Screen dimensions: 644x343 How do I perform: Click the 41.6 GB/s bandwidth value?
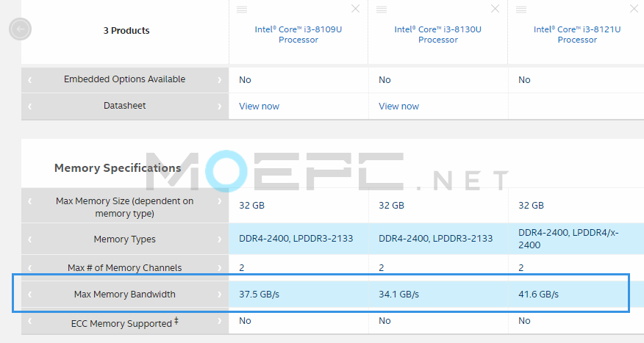coord(538,295)
